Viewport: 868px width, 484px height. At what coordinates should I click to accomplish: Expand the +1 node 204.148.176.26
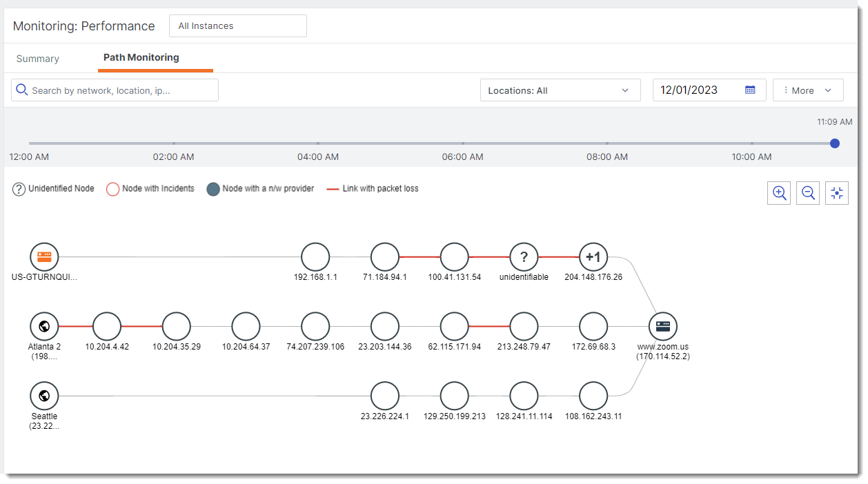coord(593,257)
